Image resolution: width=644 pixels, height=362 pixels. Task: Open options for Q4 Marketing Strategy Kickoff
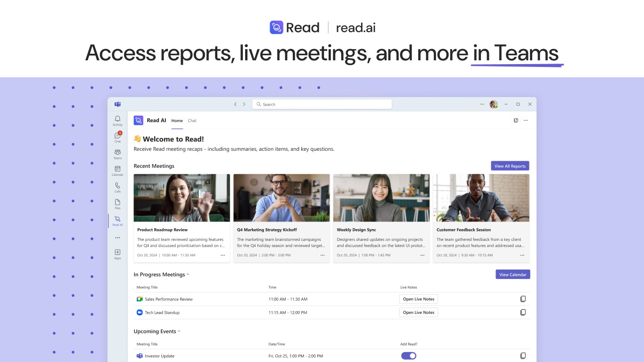coord(322,255)
